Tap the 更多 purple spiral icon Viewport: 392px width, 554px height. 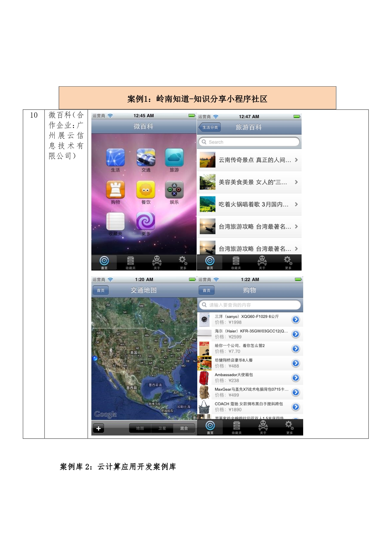point(146,221)
